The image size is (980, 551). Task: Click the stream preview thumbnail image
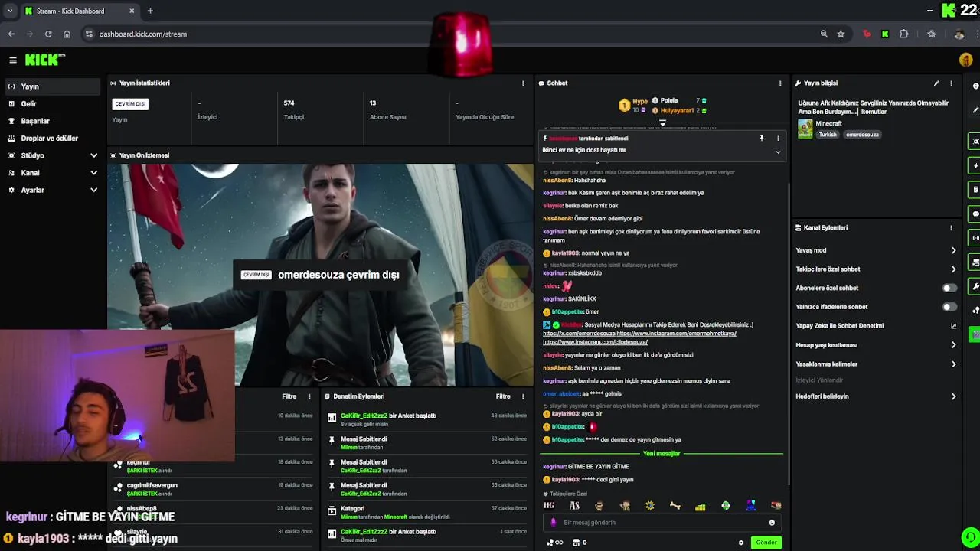point(321,275)
